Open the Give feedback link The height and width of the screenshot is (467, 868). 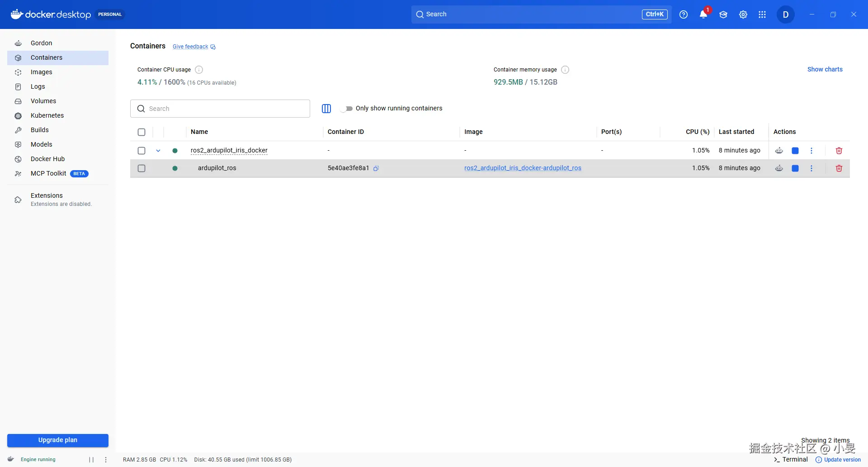194,47
